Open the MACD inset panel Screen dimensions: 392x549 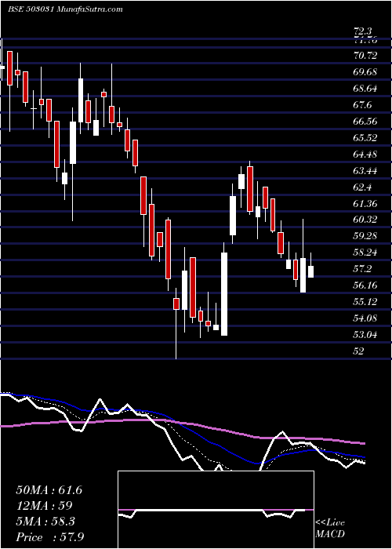click(216, 510)
